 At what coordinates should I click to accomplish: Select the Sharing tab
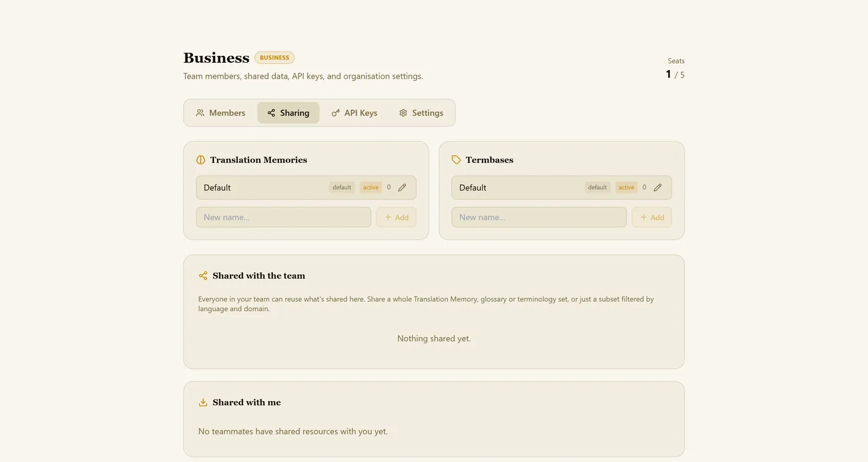(x=288, y=113)
